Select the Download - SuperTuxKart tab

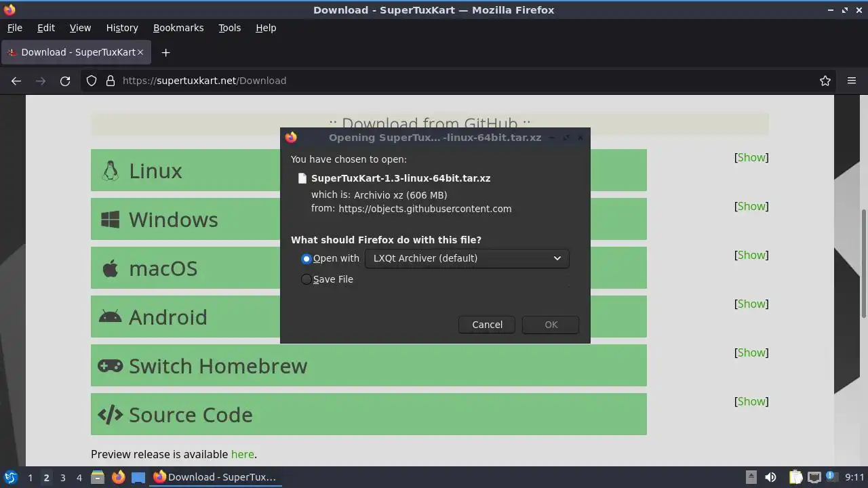click(75, 52)
